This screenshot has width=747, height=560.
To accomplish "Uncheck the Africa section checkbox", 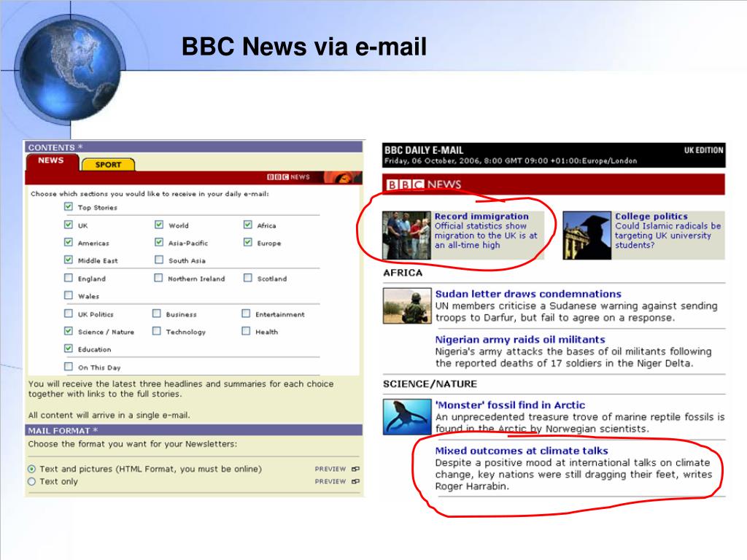I will tap(248, 225).
